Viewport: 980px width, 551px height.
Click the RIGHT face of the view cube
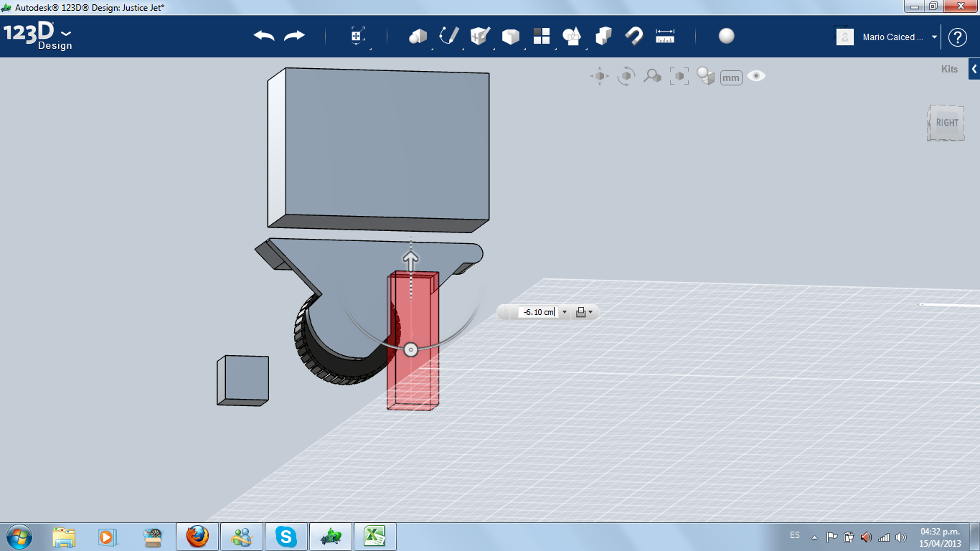[x=946, y=123]
